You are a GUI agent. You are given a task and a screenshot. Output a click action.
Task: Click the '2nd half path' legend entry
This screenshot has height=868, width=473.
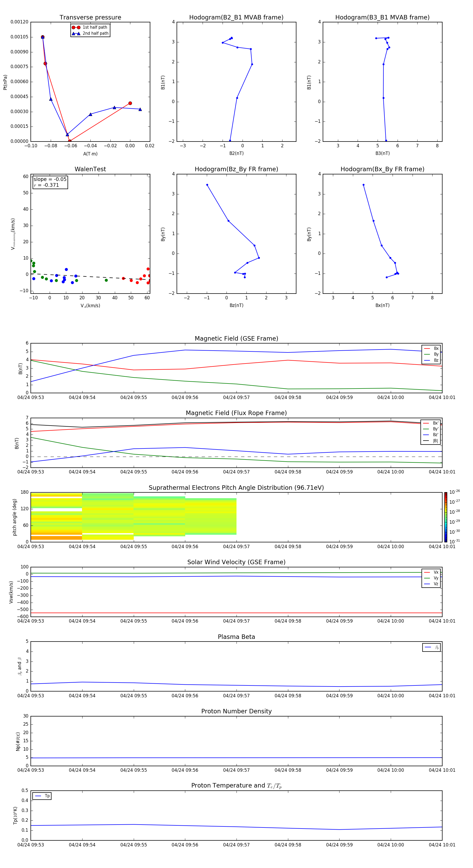(x=90, y=33)
